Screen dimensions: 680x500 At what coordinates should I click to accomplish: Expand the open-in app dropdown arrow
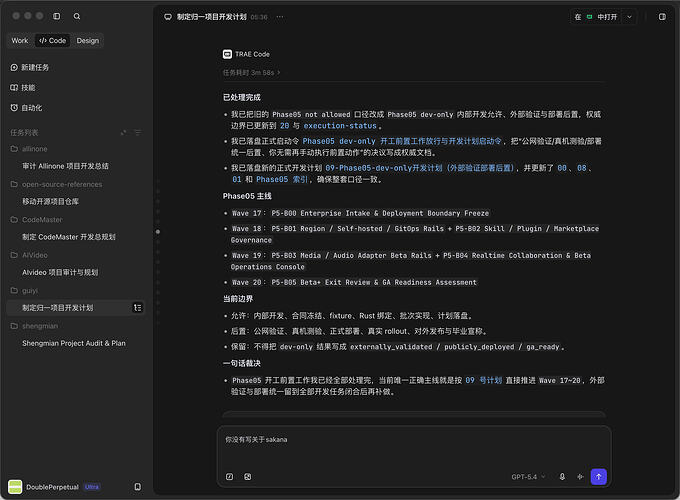(x=629, y=17)
